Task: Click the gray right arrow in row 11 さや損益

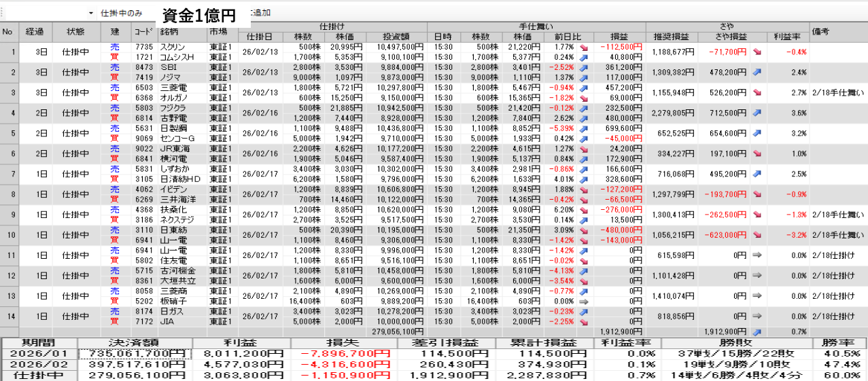Action: pos(757,255)
